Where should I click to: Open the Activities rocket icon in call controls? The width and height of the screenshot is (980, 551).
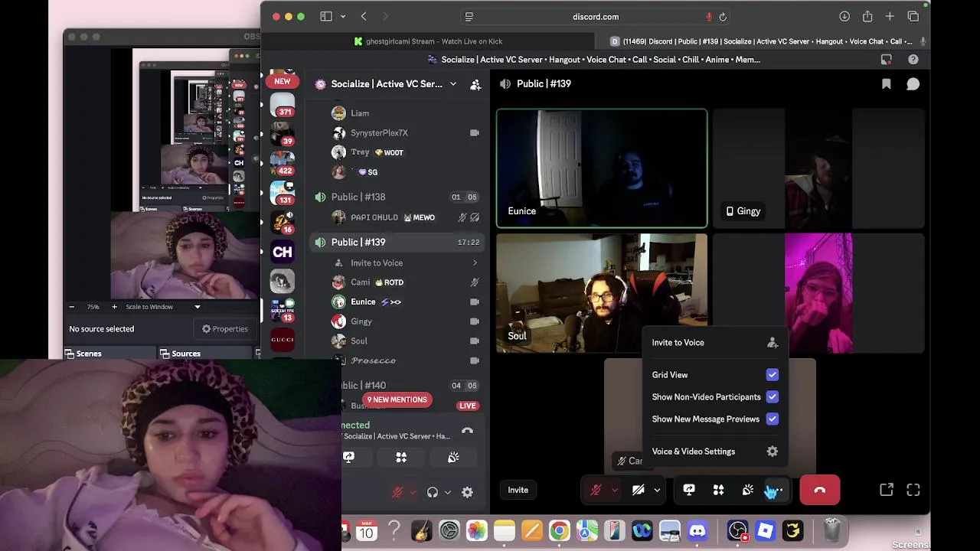pos(718,490)
